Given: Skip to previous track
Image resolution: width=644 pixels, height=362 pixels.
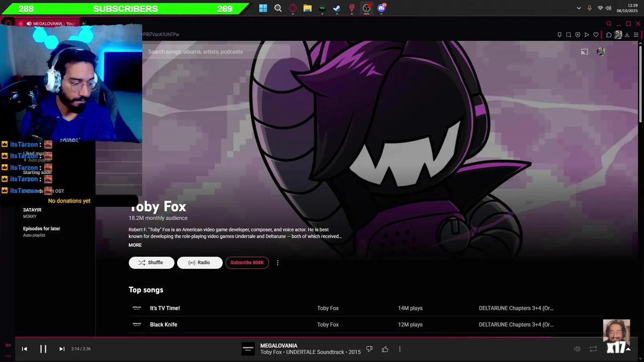Looking at the screenshot, I should tap(24, 349).
